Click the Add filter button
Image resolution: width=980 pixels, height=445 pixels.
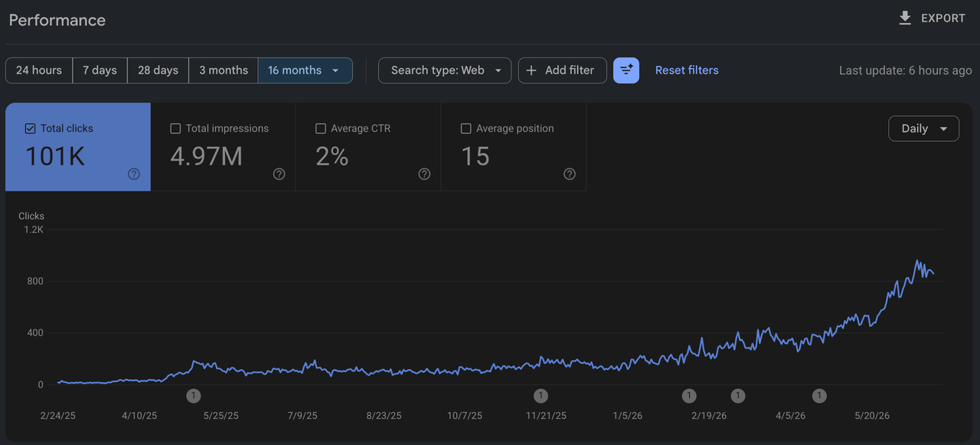(562, 70)
